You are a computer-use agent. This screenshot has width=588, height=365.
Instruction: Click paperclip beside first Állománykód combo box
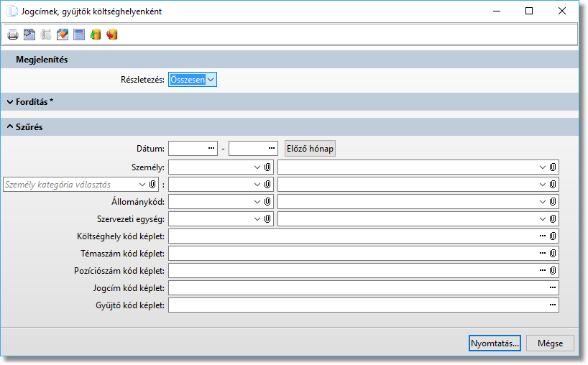coord(267,202)
